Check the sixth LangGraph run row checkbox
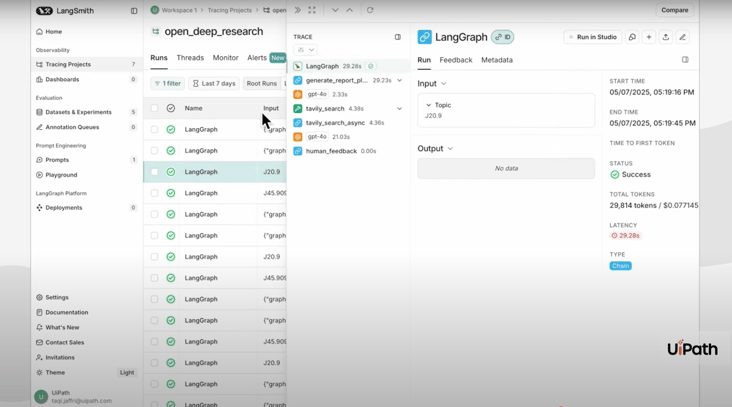This screenshot has width=732, height=407. pyautogui.click(x=155, y=236)
